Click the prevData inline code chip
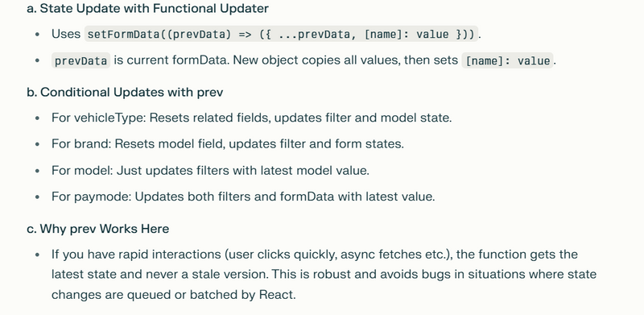644x315 pixels. [x=81, y=60]
